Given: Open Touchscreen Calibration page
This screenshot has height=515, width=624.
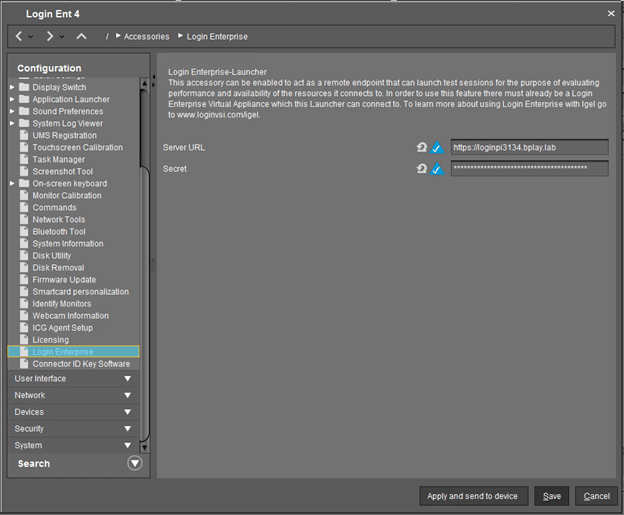Looking at the screenshot, I should tap(78, 147).
